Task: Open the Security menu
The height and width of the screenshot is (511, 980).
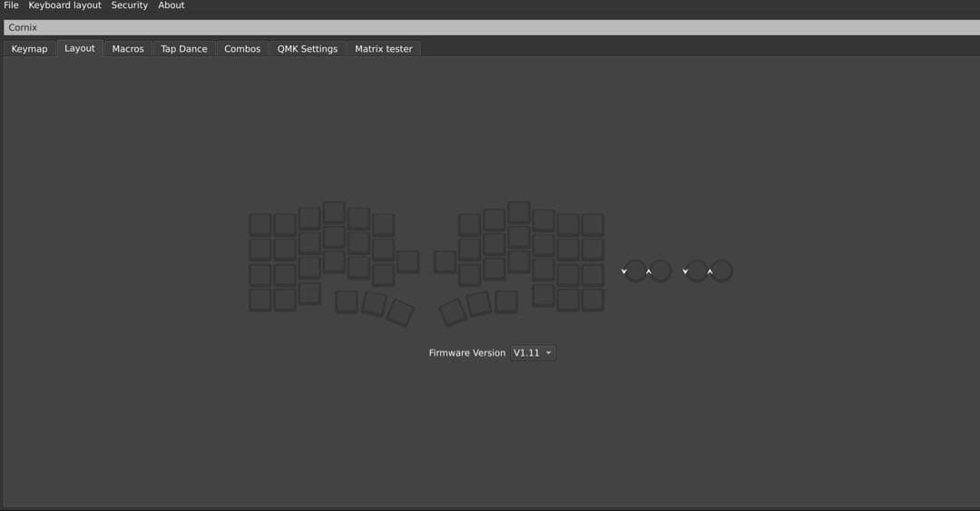Action: tap(129, 5)
